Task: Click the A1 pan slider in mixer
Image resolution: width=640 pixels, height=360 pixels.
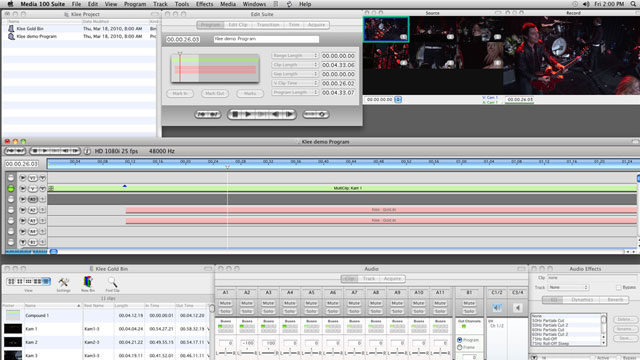Action: pos(226,352)
